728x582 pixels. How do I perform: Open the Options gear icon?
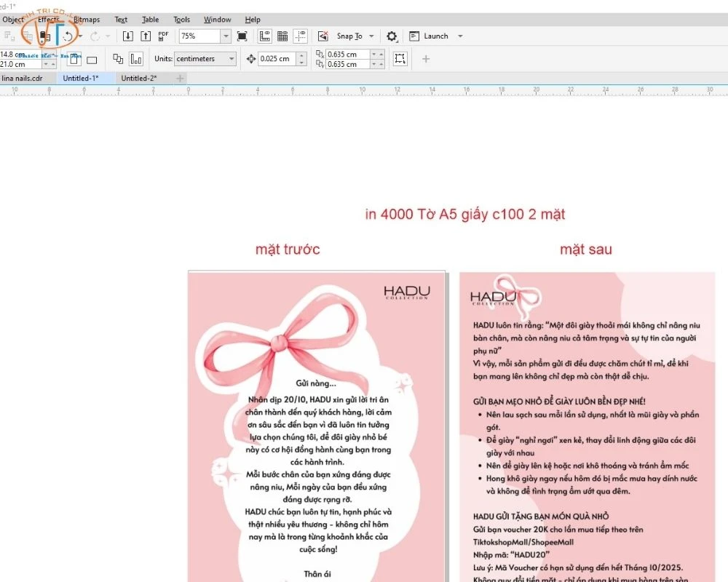pos(392,36)
